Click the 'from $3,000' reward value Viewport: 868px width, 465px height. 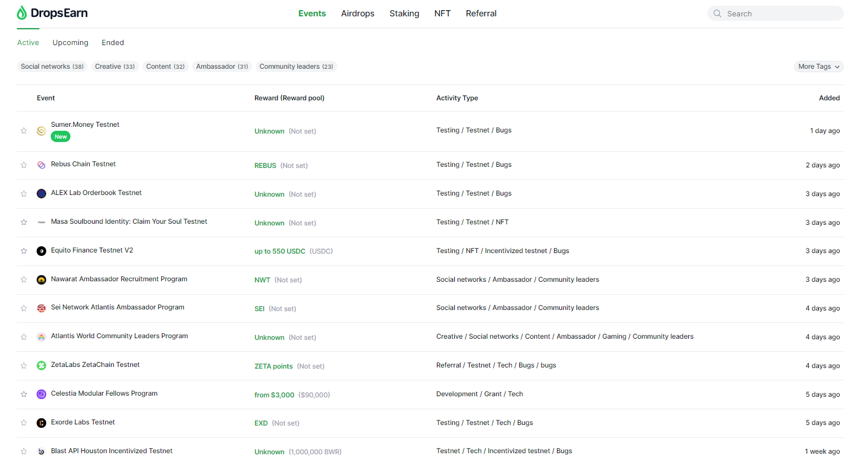click(274, 395)
